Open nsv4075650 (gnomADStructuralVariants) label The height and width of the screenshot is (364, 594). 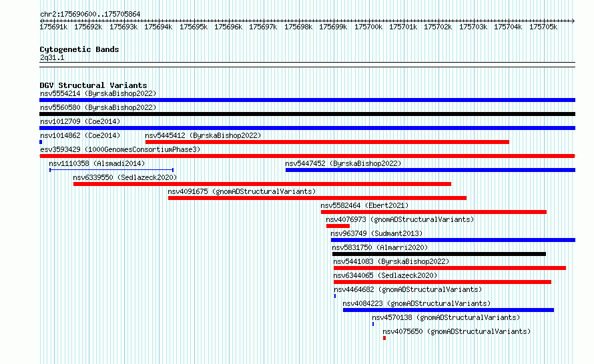click(457, 331)
